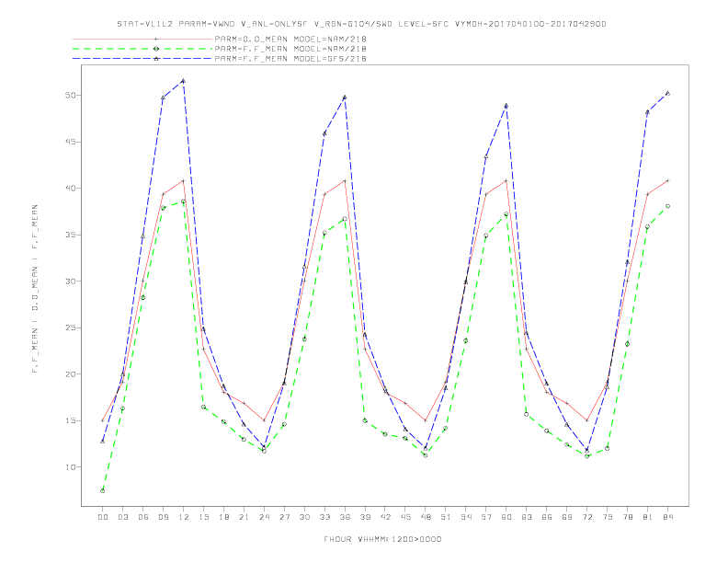Click x-axis forecast hour label 03
Screen dimensions: 728x563
122,517
